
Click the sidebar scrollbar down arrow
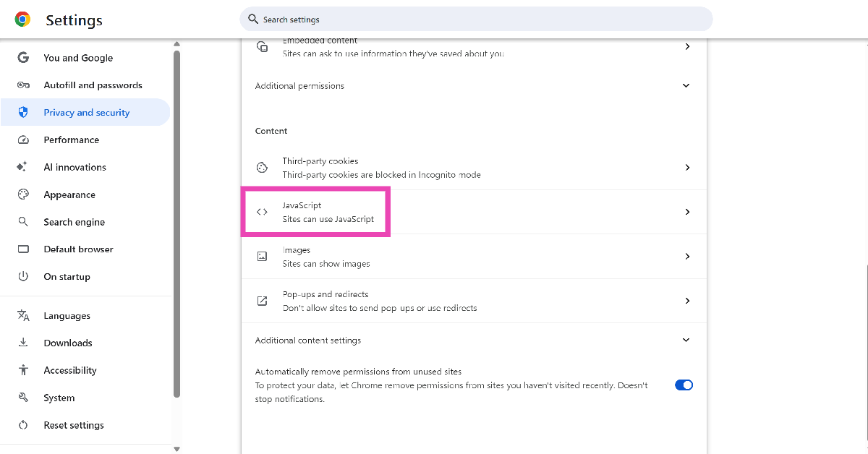(176, 449)
